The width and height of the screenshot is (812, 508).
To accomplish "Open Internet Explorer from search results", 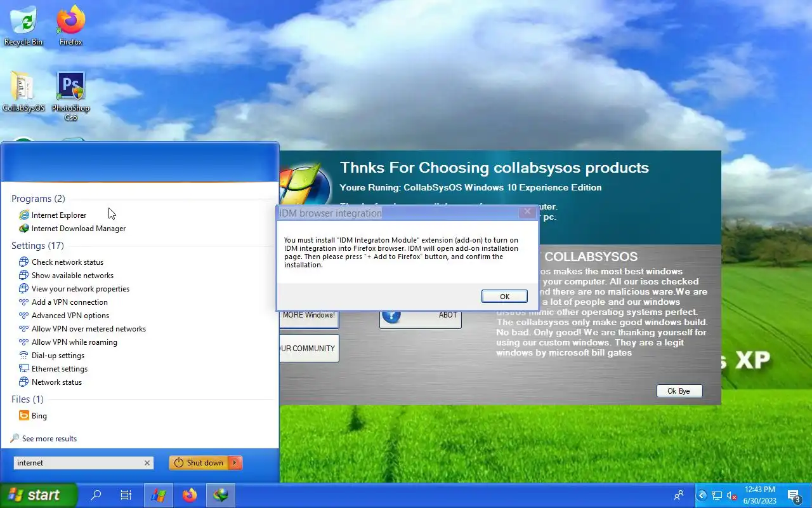I will tap(59, 215).
